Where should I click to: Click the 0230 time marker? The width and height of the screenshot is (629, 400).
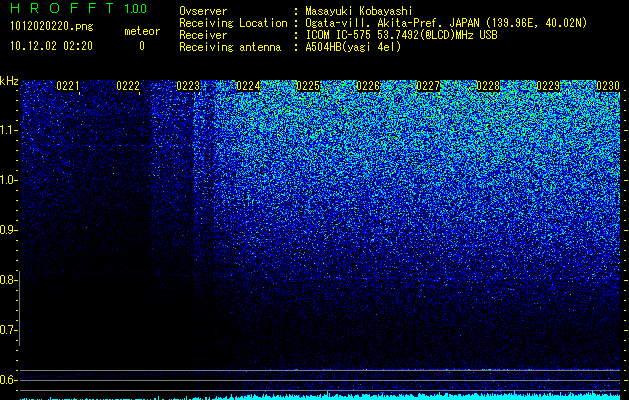(608, 86)
